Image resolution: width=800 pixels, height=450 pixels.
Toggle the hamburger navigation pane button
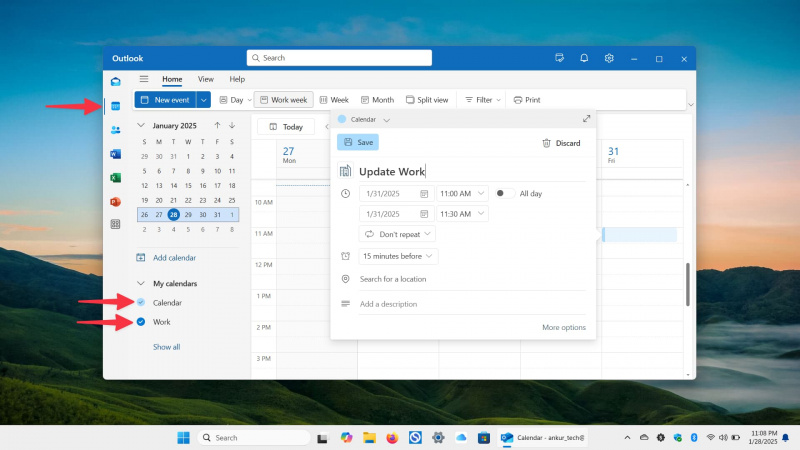pos(144,79)
